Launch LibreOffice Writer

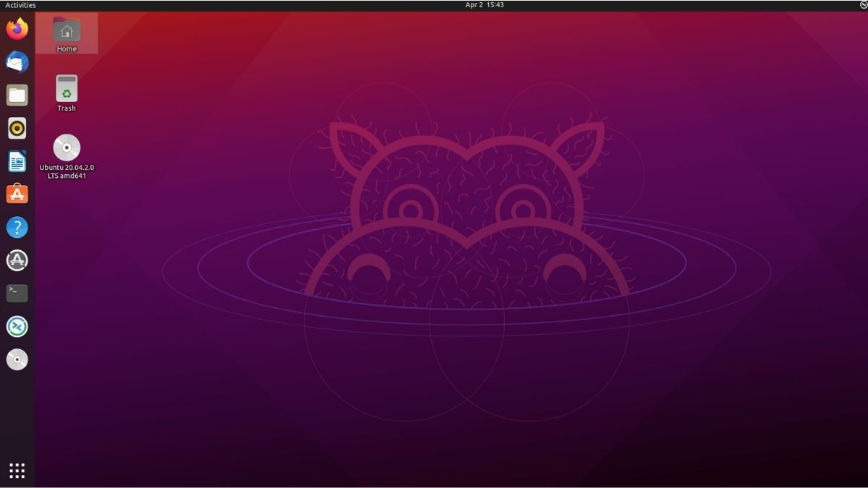17,161
